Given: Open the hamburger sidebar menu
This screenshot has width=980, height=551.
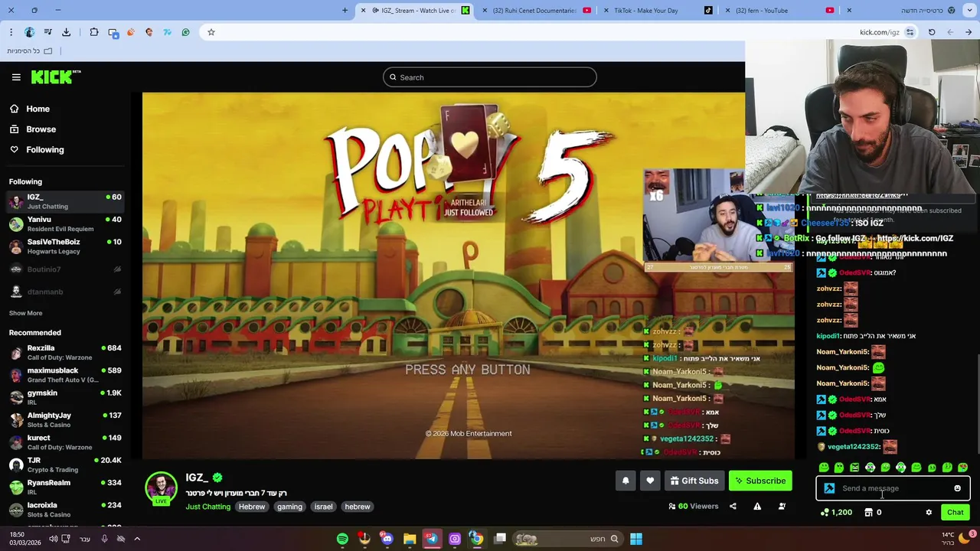Looking at the screenshot, I should [16, 77].
